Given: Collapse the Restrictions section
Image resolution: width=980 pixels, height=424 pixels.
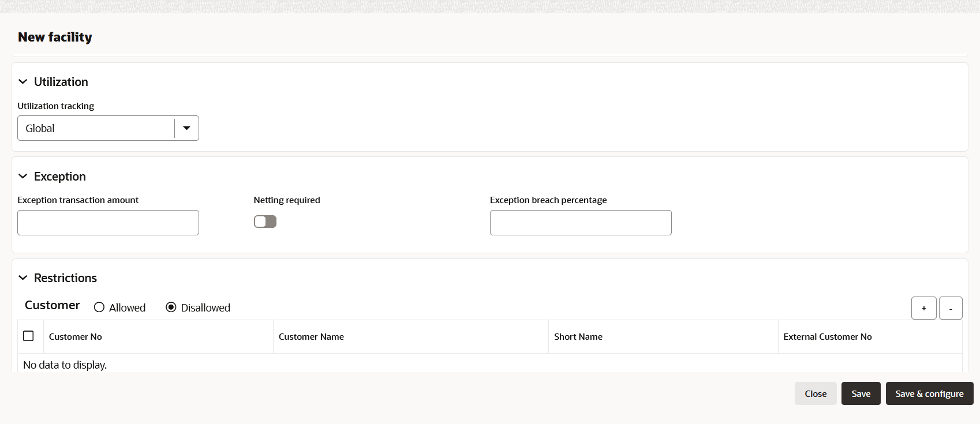Looking at the screenshot, I should pos(23,278).
